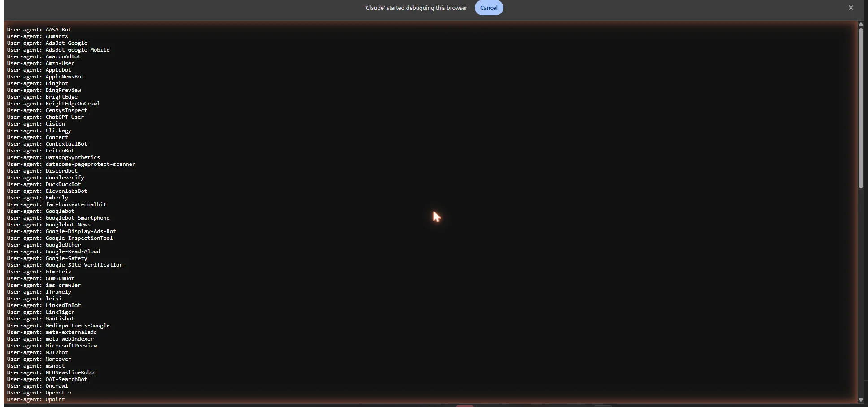
Task: Select the 'Google-InspectionTool' line
Action: pos(60,238)
